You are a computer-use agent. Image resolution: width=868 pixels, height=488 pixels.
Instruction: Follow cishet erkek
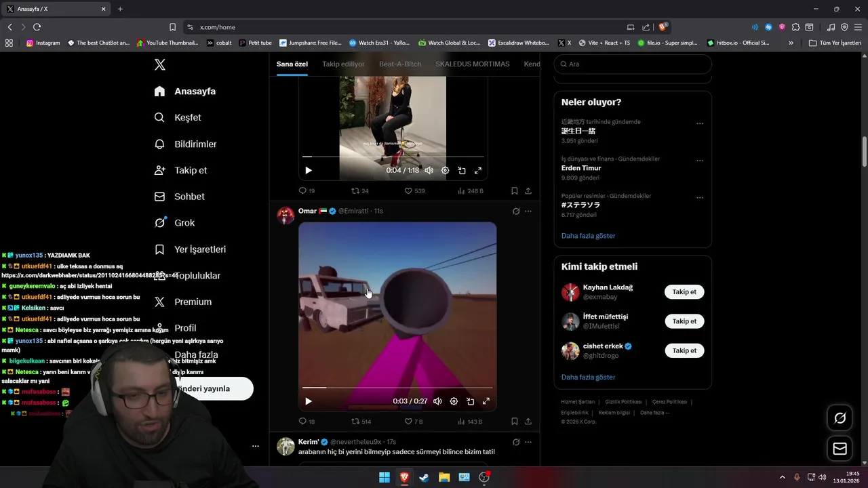[684, 350]
